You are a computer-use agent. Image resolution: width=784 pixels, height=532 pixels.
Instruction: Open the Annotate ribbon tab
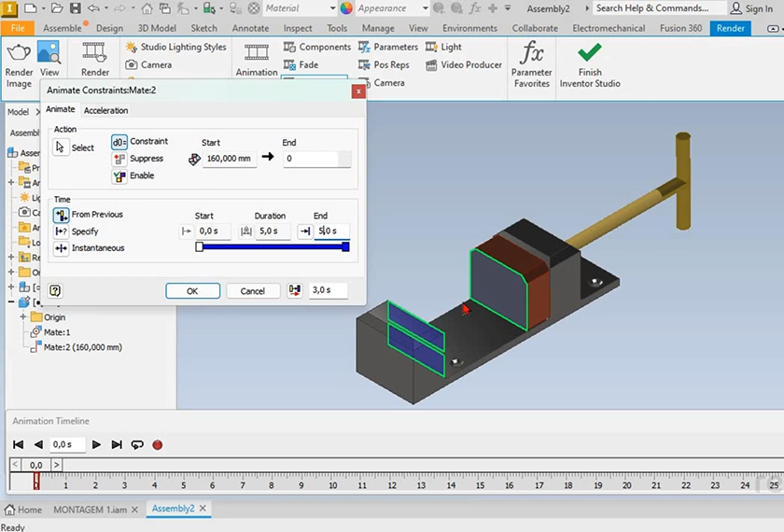[x=250, y=28]
